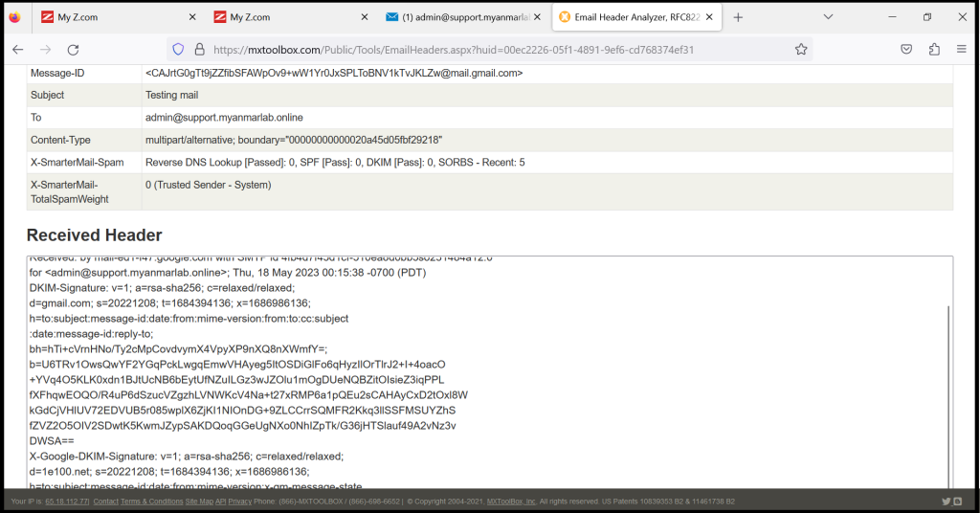Close the Email Header Analyzer tab
Viewport: 980px width, 513px height.
tap(709, 17)
